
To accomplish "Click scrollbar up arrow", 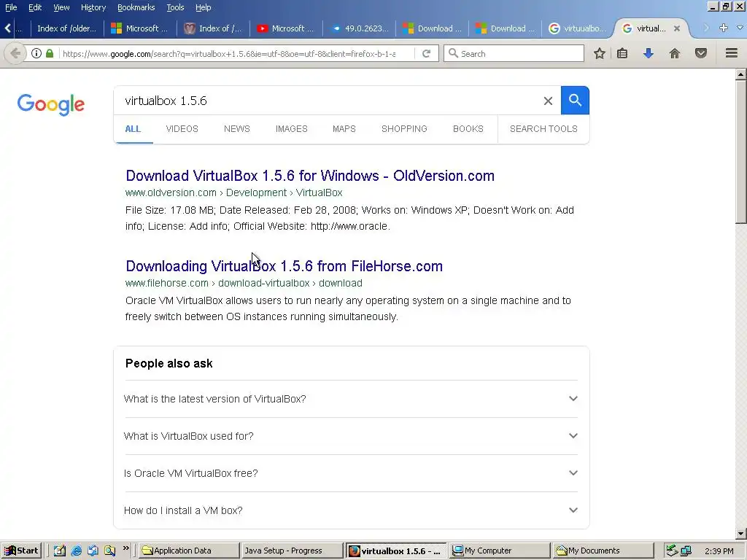I will pyautogui.click(x=741, y=74).
